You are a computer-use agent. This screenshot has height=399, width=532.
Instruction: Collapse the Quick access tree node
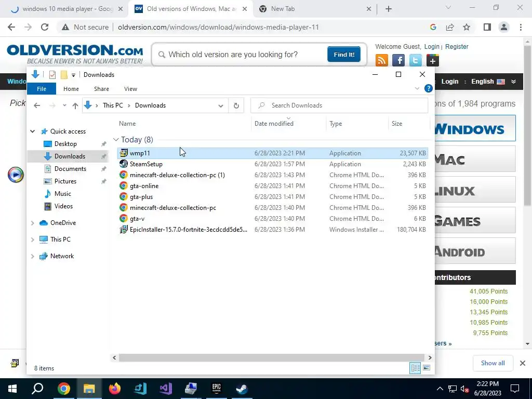pos(33,131)
